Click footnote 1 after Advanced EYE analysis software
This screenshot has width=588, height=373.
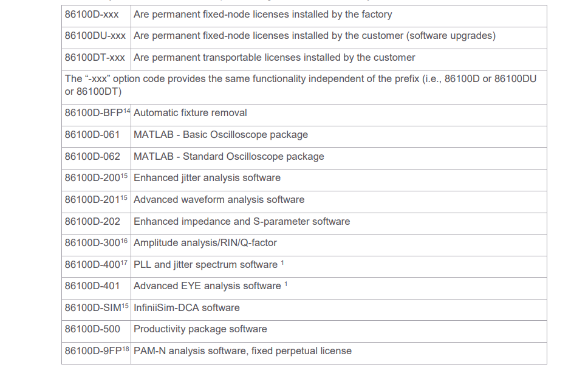point(286,284)
